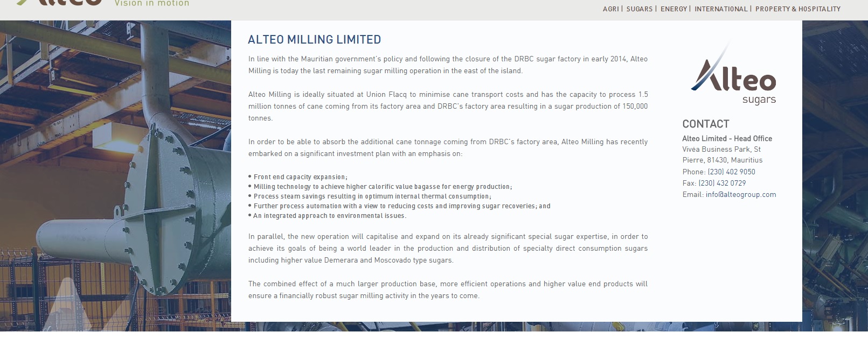868x339 pixels.
Task: Go to the ENERGY section
Action: click(673, 9)
